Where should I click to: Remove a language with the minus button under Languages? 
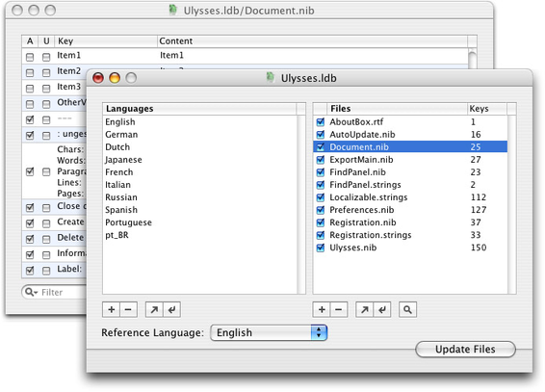(x=128, y=309)
